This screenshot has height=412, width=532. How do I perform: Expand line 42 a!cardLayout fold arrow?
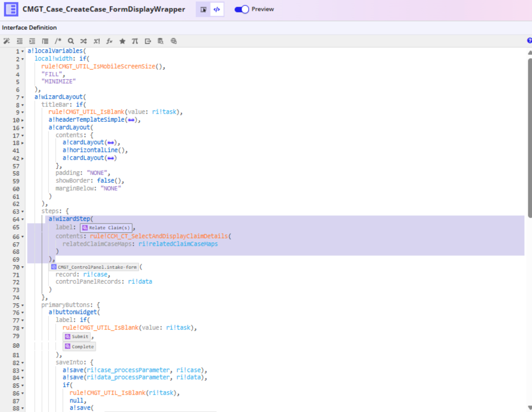pyautogui.click(x=23, y=158)
